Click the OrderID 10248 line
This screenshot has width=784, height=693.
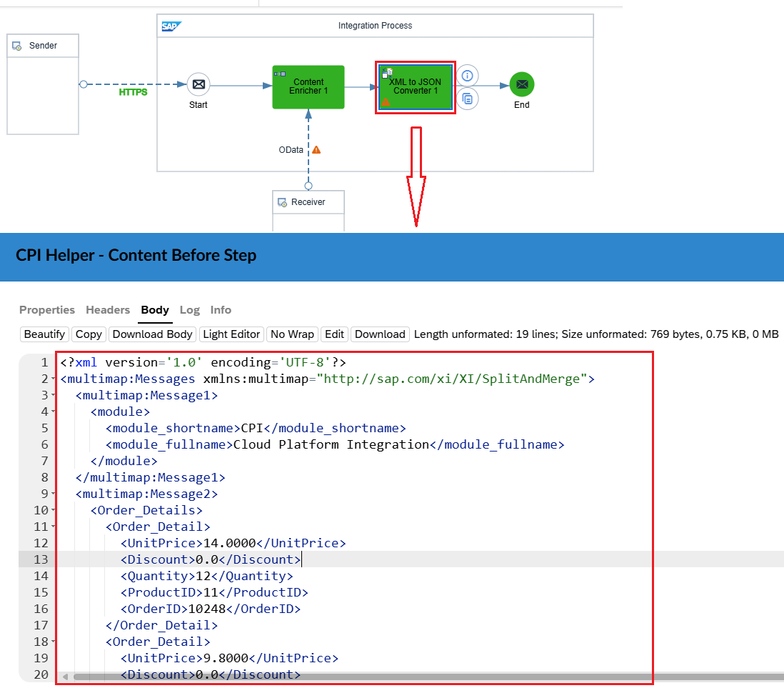(x=211, y=609)
